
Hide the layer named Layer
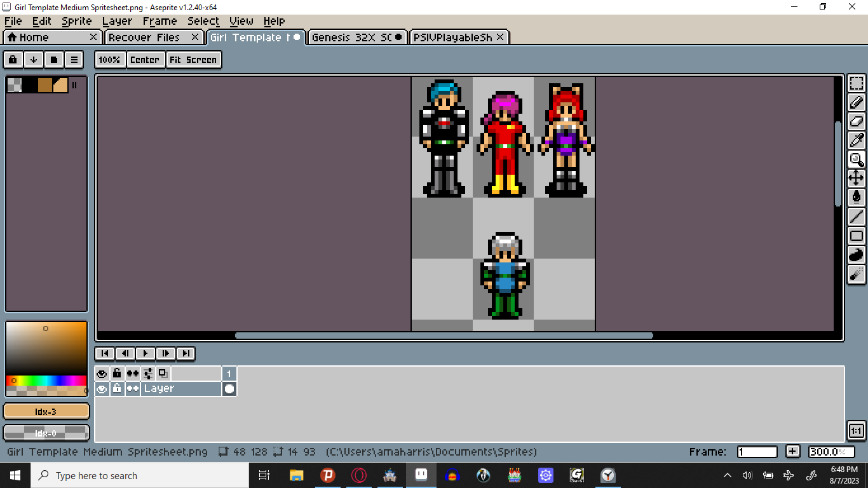point(102,388)
